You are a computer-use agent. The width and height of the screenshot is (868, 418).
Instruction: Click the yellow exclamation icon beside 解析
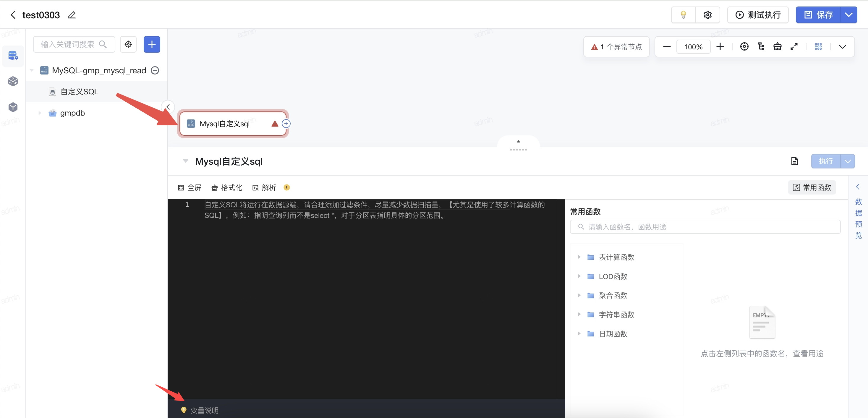[x=287, y=187]
